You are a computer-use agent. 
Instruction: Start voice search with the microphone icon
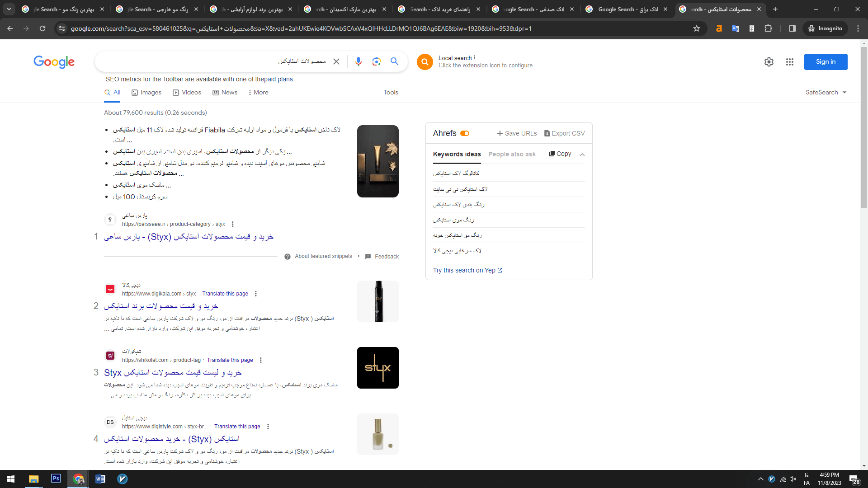click(x=359, y=61)
